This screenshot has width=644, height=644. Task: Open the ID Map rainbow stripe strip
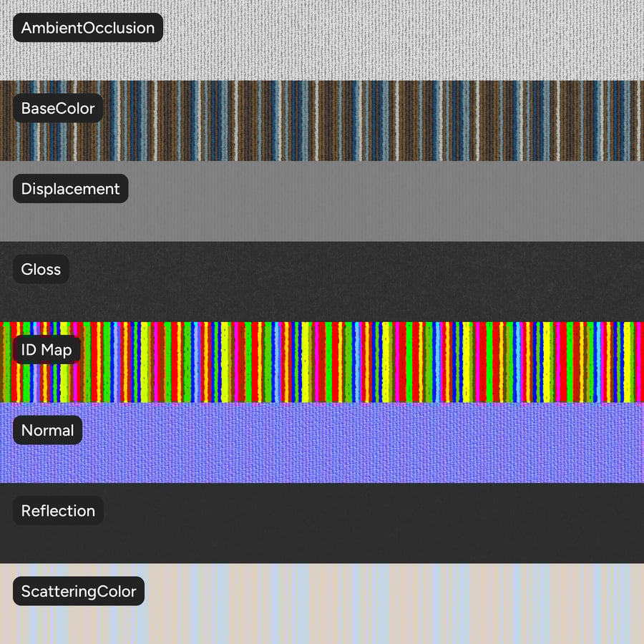pyautogui.click(x=322, y=362)
